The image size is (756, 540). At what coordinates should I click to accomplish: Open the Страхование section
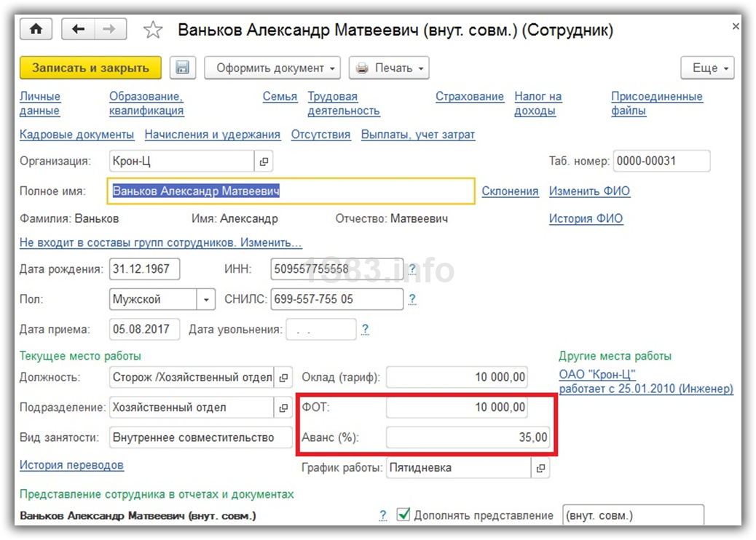[470, 96]
